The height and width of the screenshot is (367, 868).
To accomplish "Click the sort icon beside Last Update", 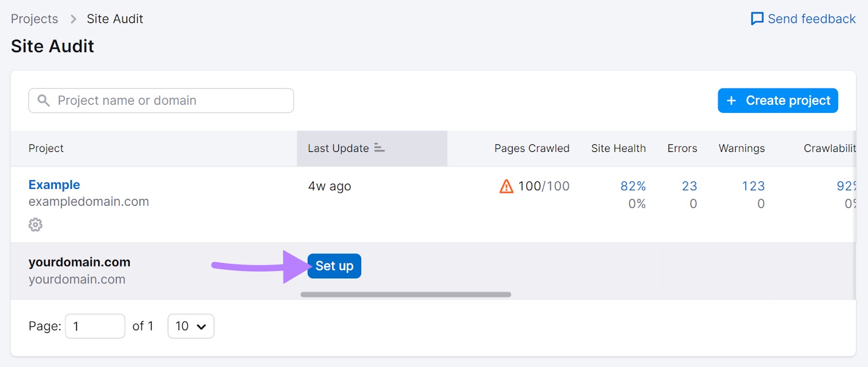I will (379, 148).
